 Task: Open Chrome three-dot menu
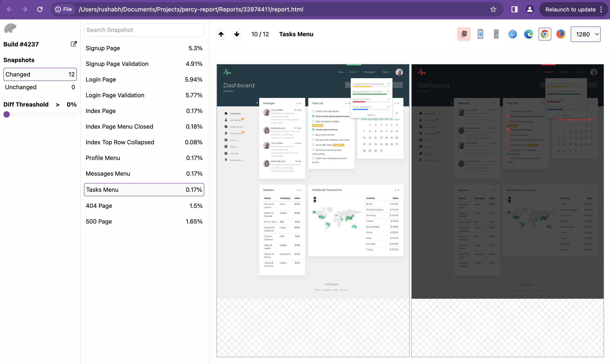point(601,9)
